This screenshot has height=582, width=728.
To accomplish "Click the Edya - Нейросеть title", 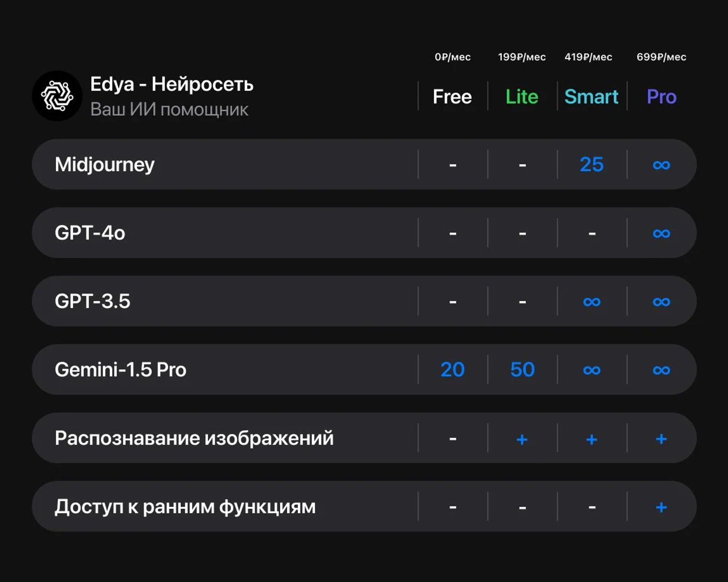I will (172, 84).
